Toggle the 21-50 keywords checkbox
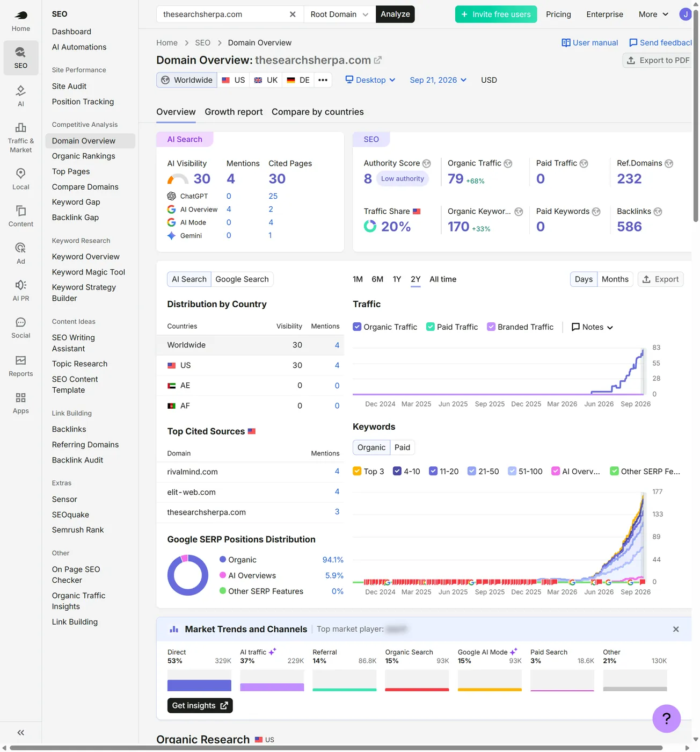Screen dimensions: 700x752 coord(472,471)
